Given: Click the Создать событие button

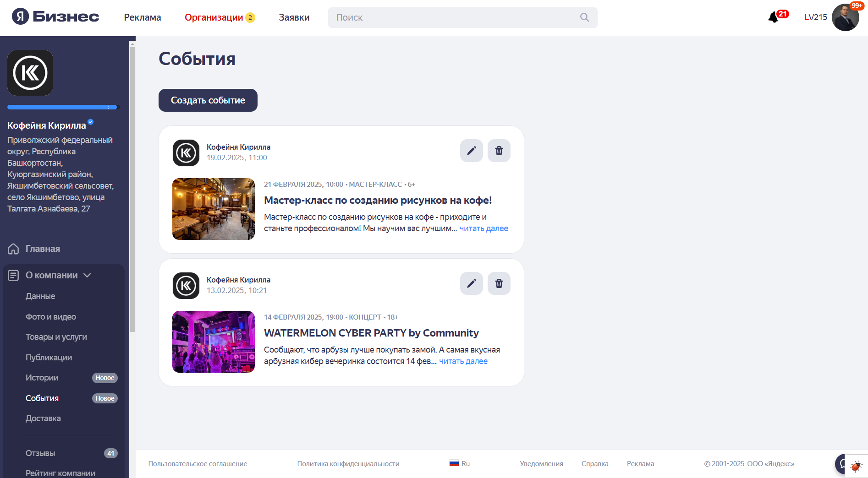Looking at the screenshot, I should [x=208, y=100].
